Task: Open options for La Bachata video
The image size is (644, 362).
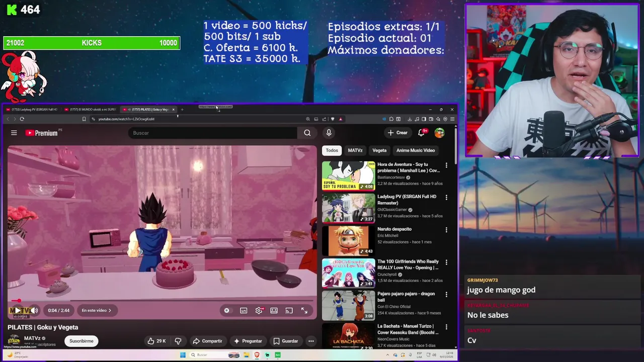Action: coord(446,327)
